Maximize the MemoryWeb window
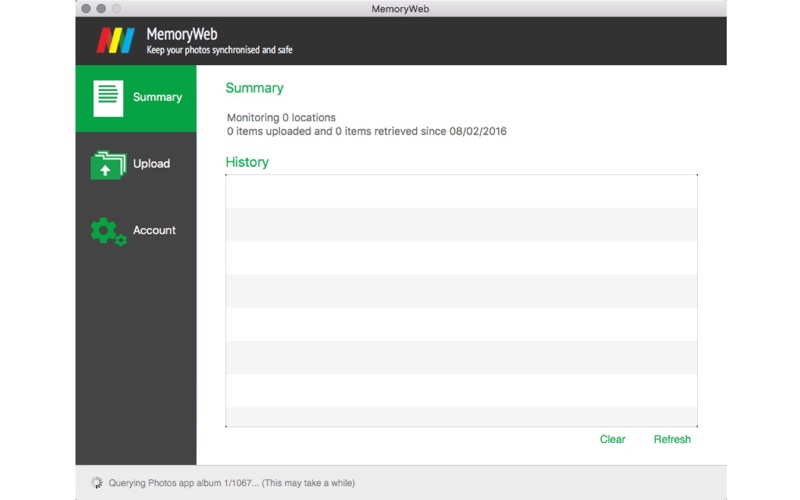800x500 pixels. 116,8
